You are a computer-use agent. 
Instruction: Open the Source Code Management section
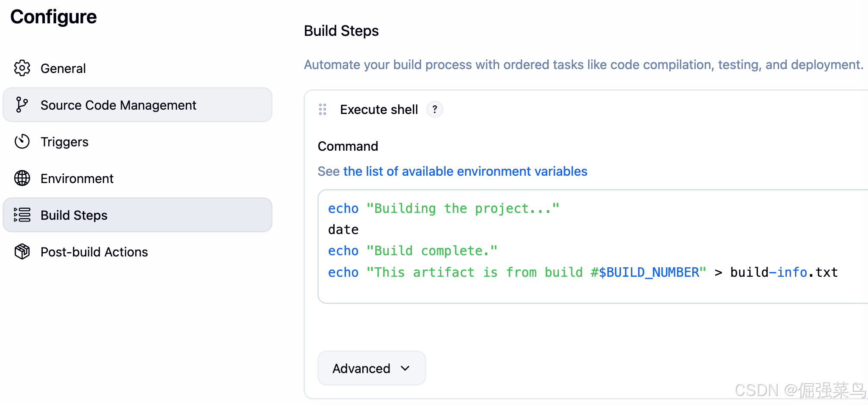tap(118, 105)
